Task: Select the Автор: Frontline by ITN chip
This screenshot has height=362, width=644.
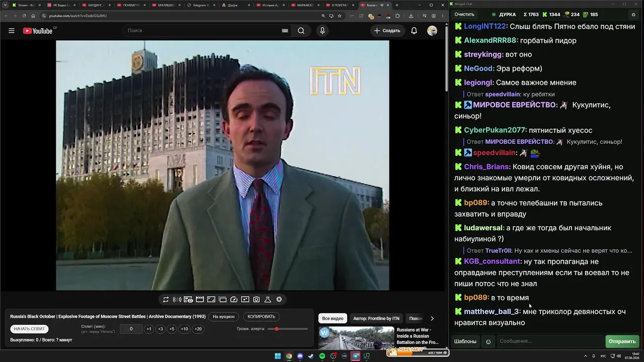Action: point(376,318)
